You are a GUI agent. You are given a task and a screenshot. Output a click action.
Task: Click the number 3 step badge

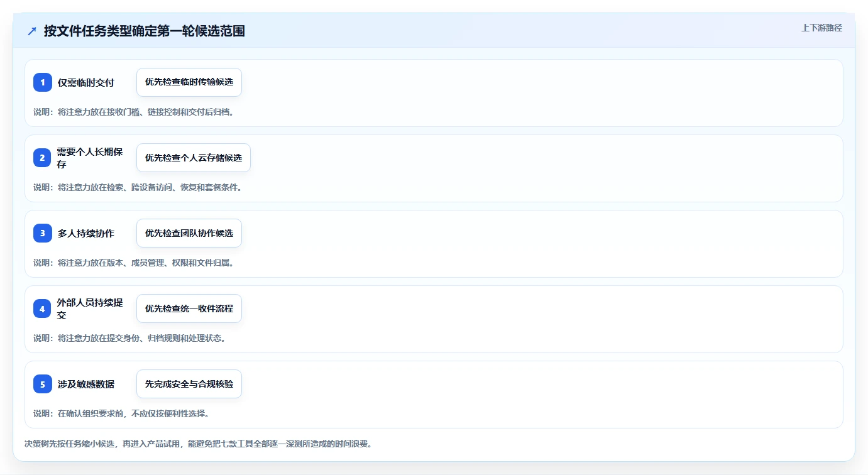[x=43, y=233]
